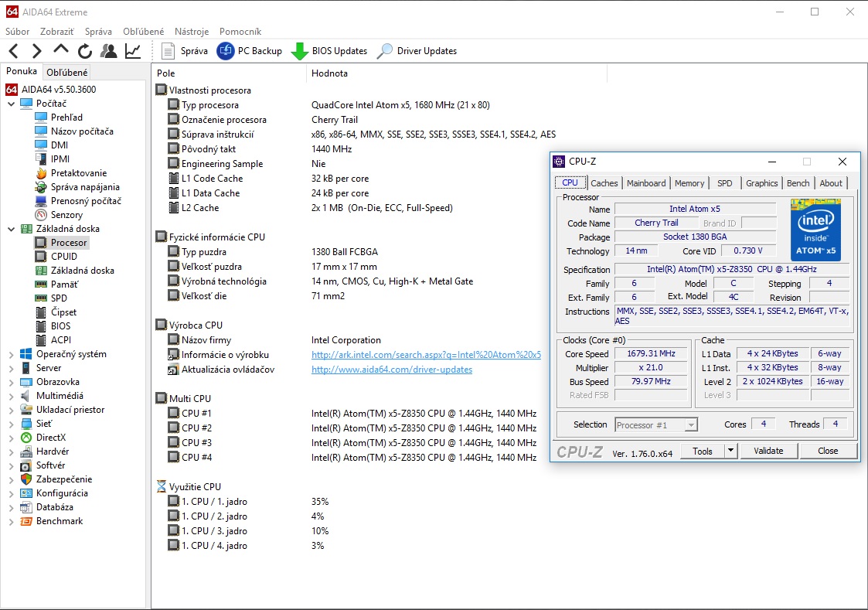
Task: Click the Pole column header
Action: [x=229, y=73]
